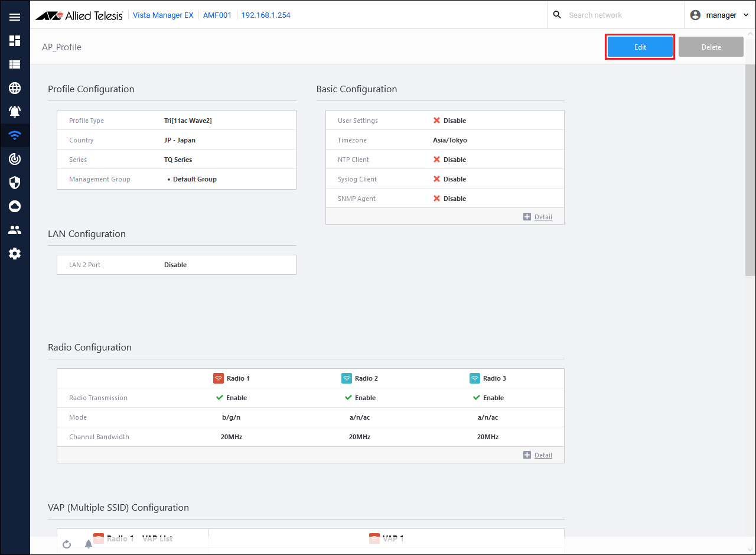Open the wireless Wi-Fi icon in the sidebar
756x555 pixels.
[x=15, y=135]
